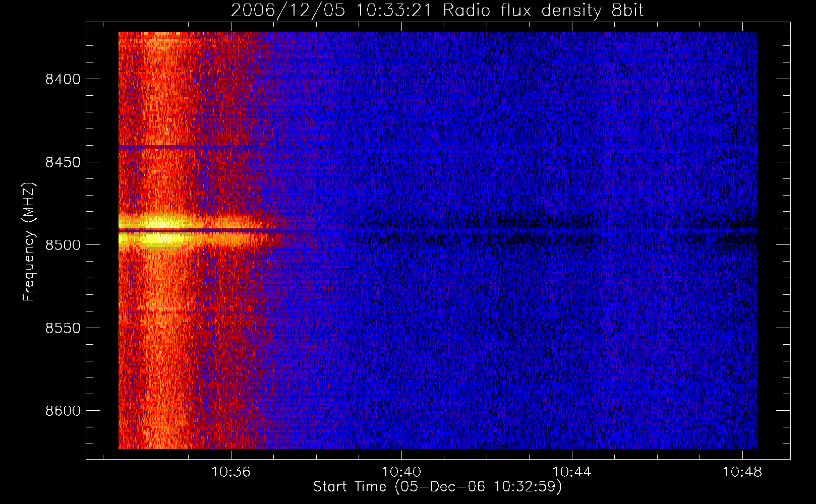816x504 pixels.
Task: Select the 8550 frequency tick label
Action: tap(63, 328)
